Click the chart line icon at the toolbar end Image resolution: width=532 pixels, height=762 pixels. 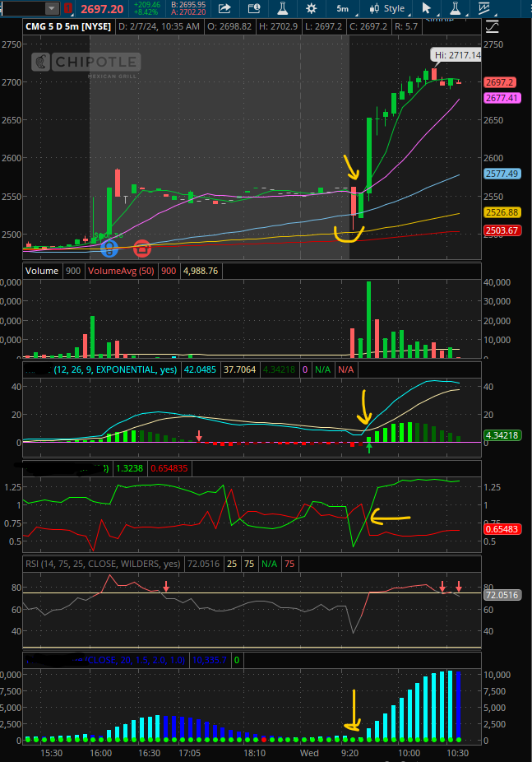coord(484,8)
